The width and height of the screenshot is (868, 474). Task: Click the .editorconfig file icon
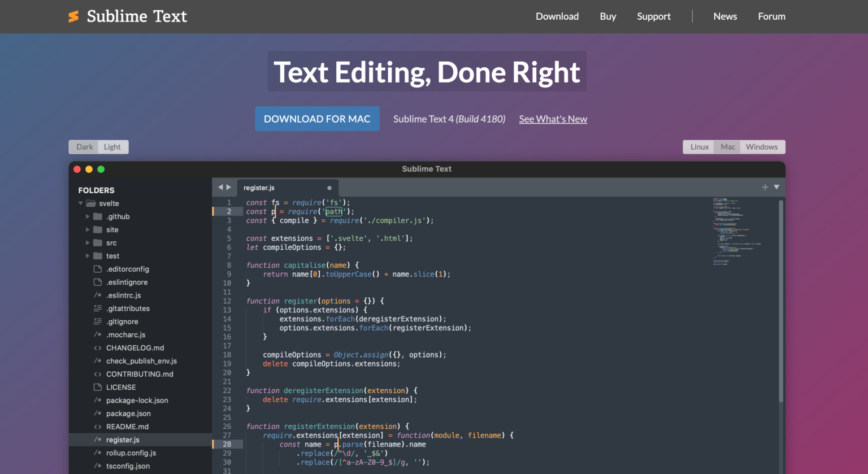tap(97, 269)
